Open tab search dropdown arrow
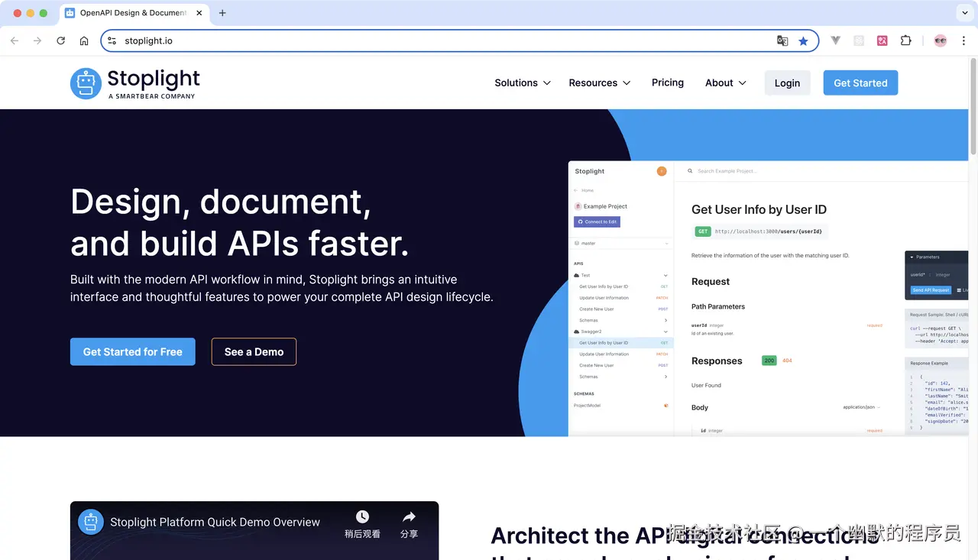The height and width of the screenshot is (560, 978). pos(964,13)
